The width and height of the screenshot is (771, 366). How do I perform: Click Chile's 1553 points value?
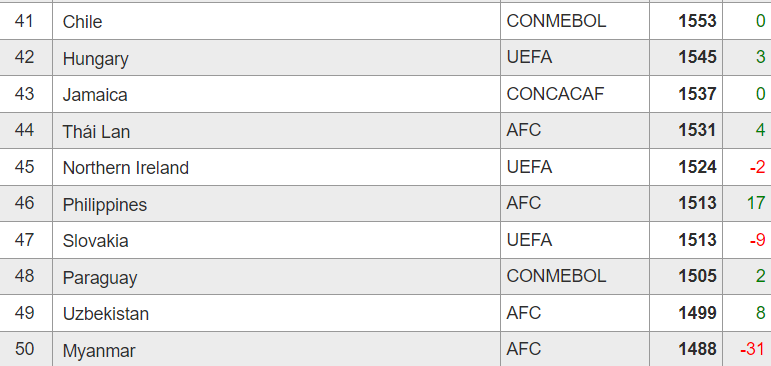pos(697,21)
